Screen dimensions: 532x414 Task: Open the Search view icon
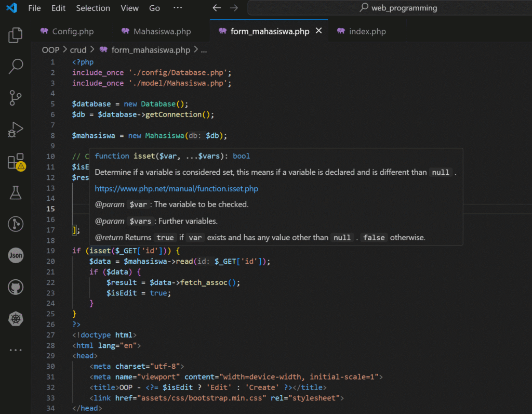[x=16, y=67]
